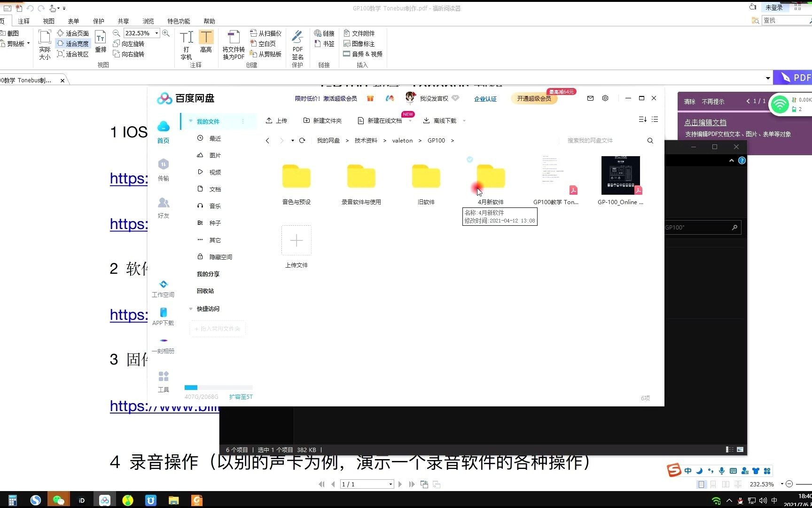Select the 高亮 highlight tool in Foxit ribbon
This screenshot has height=508, width=812.
point(206,41)
